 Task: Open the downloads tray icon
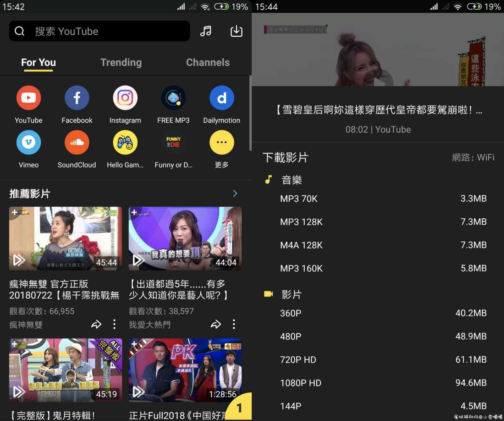coord(236,31)
